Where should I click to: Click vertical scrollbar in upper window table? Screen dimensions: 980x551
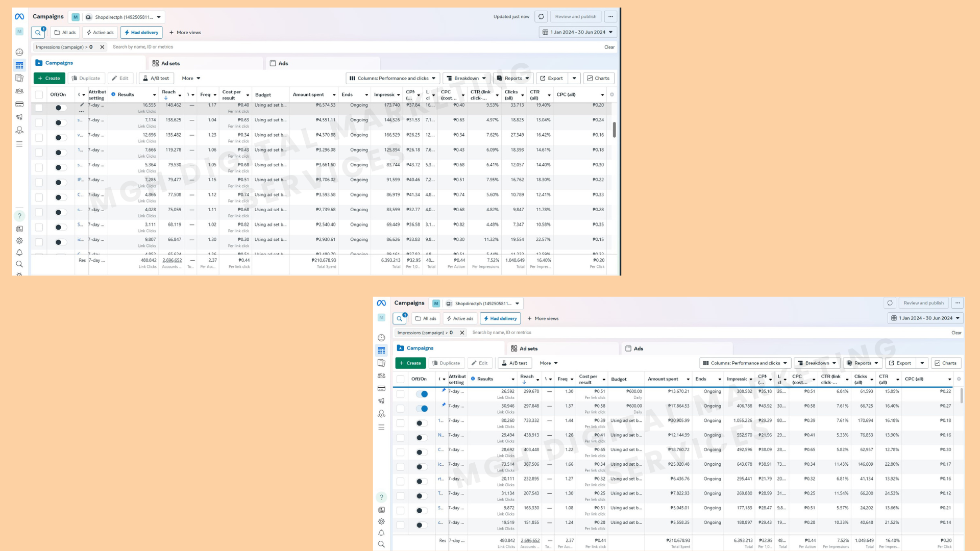pyautogui.click(x=614, y=130)
